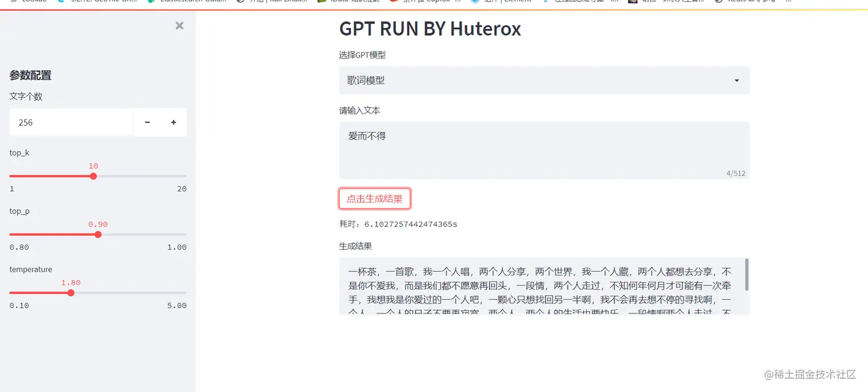868x392 pixels.
Task: Click the 参数配置 sidebar heading
Action: pyautogui.click(x=30, y=75)
